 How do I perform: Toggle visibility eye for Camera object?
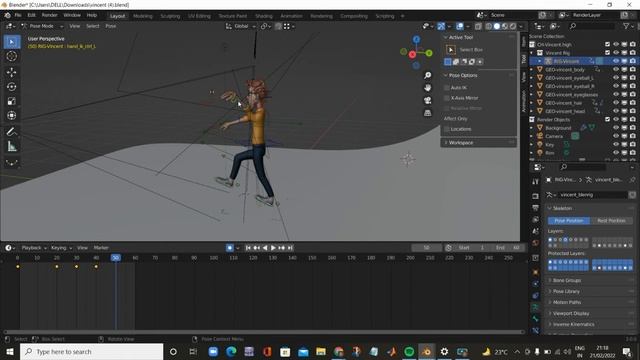(616, 136)
